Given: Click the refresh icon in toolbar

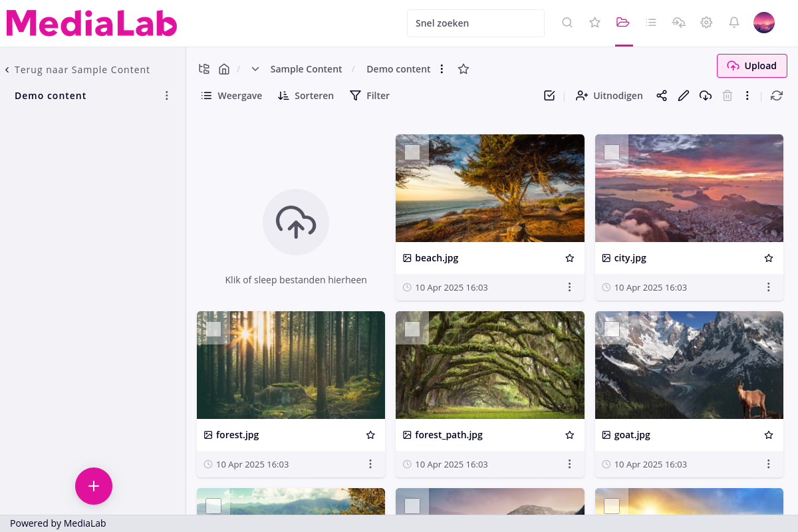Looking at the screenshot, I should click(777, 96).
